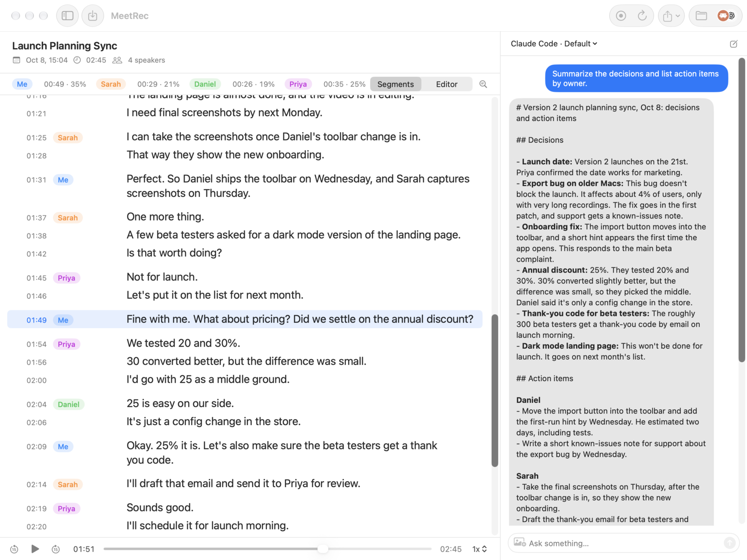The image size is (747, 560).
Task: Click the playback progress slider thumb
Action: click(323, 549)
